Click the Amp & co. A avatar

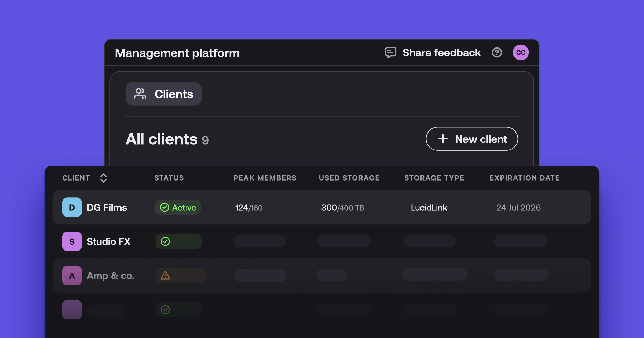(72, 275)
